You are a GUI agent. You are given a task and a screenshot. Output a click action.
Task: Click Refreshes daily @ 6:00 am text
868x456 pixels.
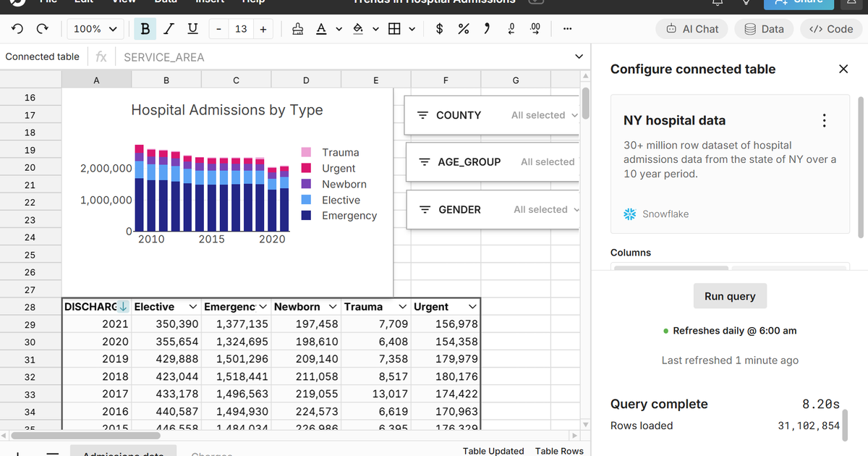pyautogui.click(x=734, y=331)
